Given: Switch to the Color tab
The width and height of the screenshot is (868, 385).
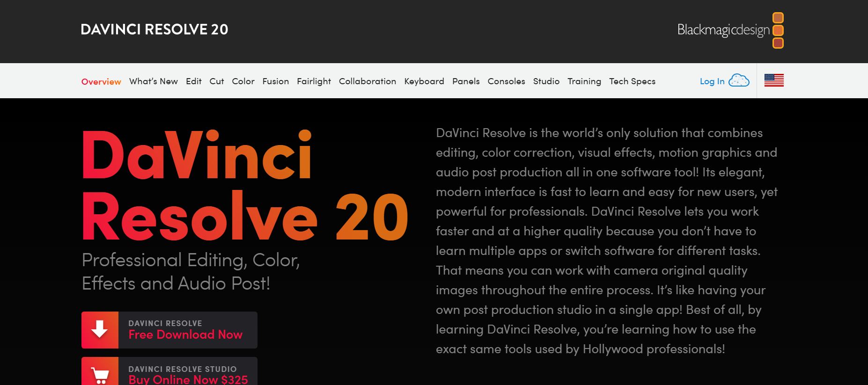Looking at the screenshot, I should coord(243,81).
